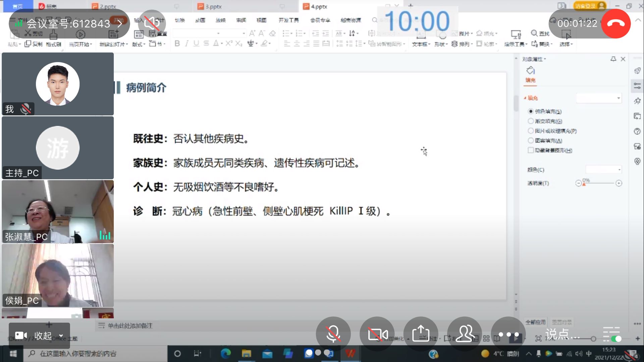Screen dimensions: 644x362
Task: Click the transparency slider track
Action: click(x=599, y=183)
